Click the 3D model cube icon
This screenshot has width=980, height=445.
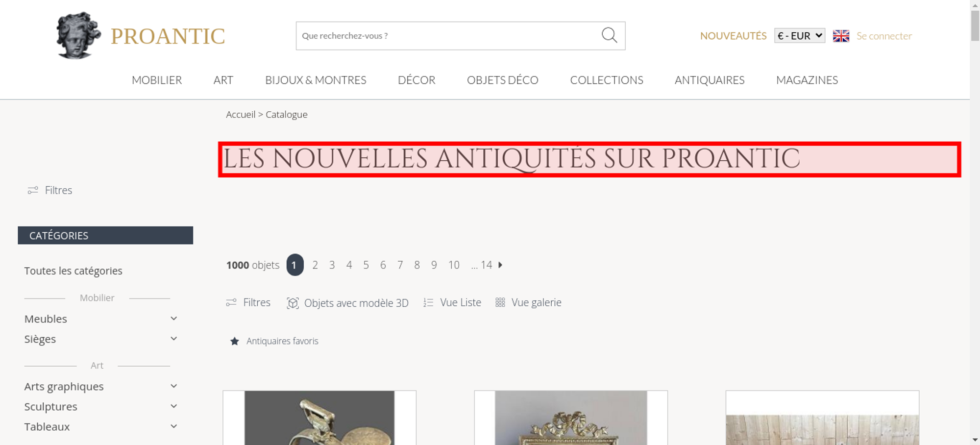[293, 303]
